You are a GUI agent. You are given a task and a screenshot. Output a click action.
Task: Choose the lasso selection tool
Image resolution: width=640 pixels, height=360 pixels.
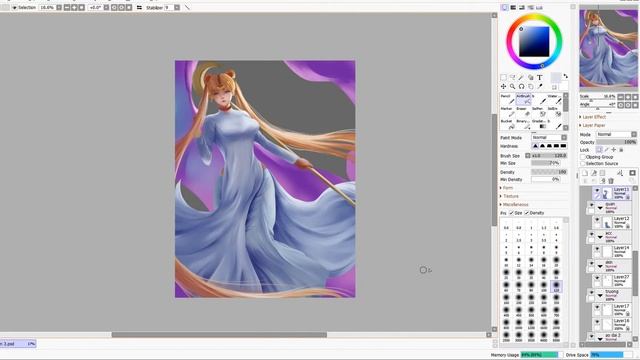[512, 77]
